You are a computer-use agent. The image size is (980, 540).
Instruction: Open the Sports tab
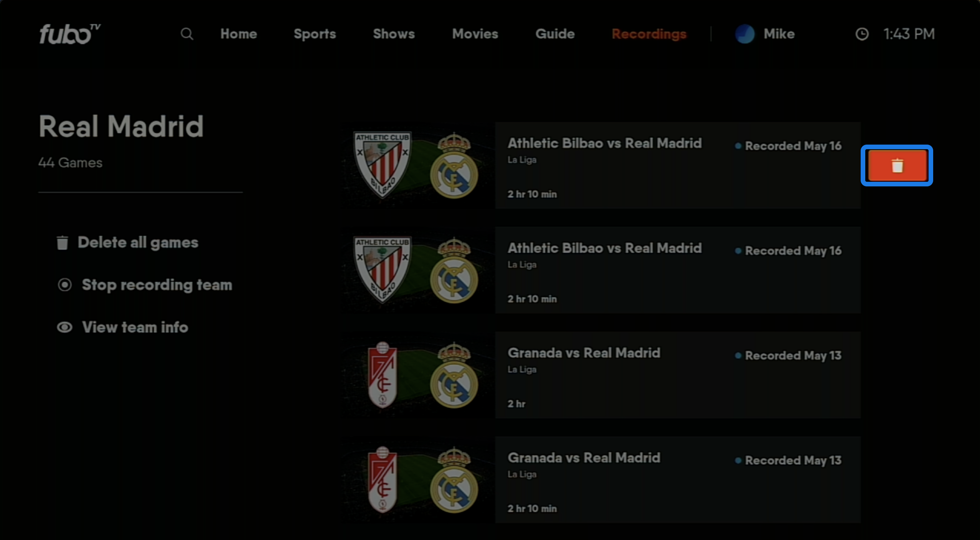pyautogui.click(x=315, y=34)
